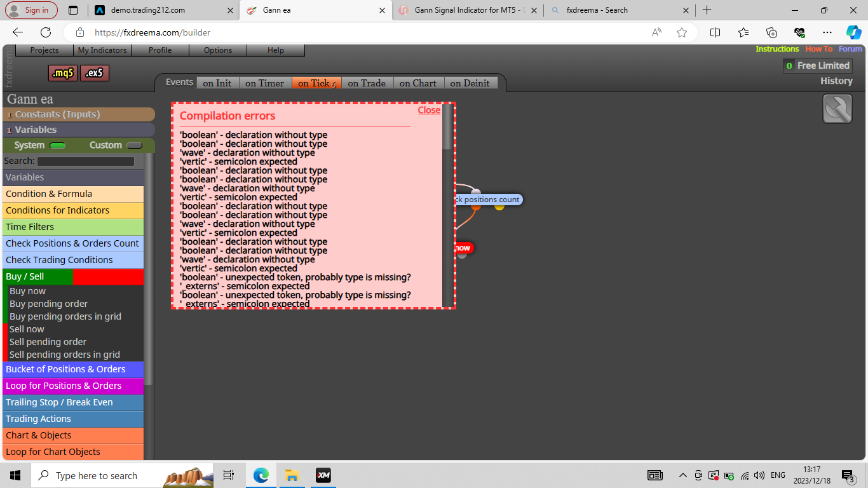Toggle read aloud icon in address bar
868x488 pixels.
point(656,32)
